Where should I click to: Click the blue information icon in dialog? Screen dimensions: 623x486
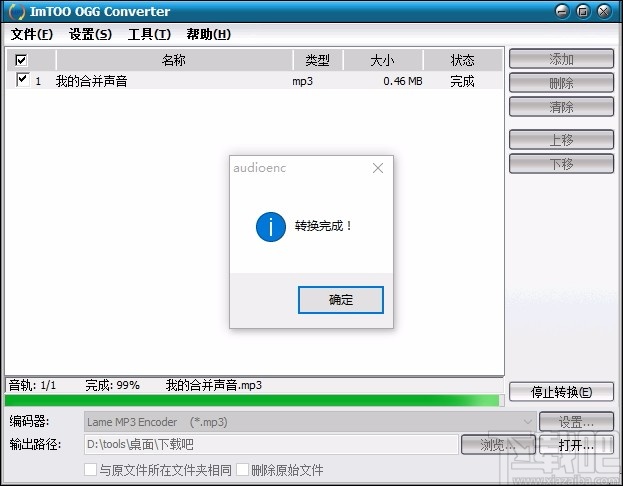point(271,227)
